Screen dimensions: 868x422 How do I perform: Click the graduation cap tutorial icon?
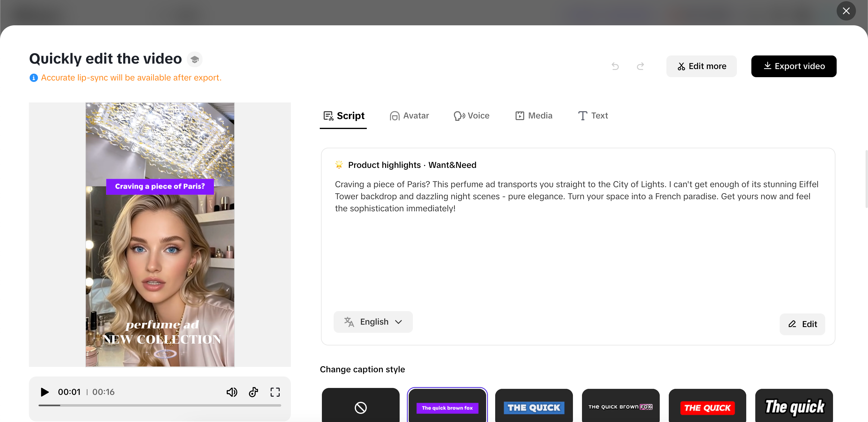pos(195,59)
